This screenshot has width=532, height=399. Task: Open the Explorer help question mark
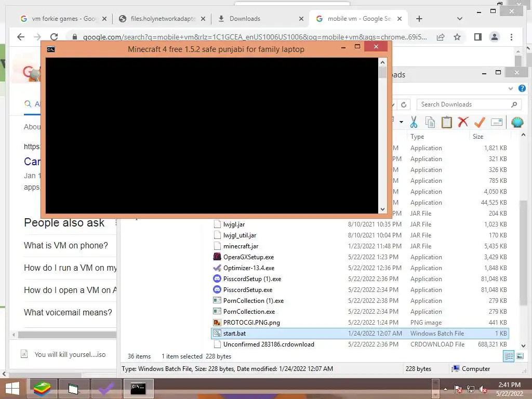tap(522, 88)
